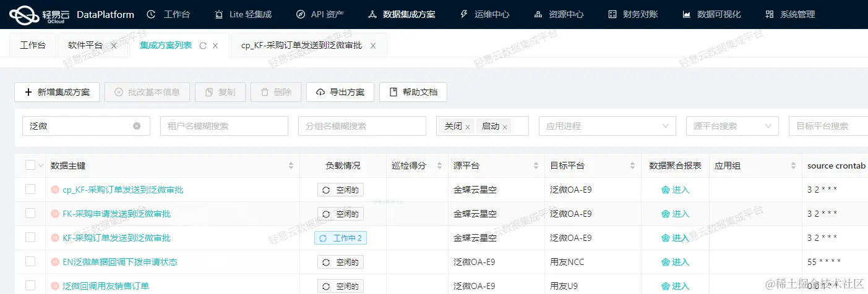Image resolution: width=868 pixels, height=294 pixels.
Task: Switch to the 软件平台 tab
Action: 85,45
